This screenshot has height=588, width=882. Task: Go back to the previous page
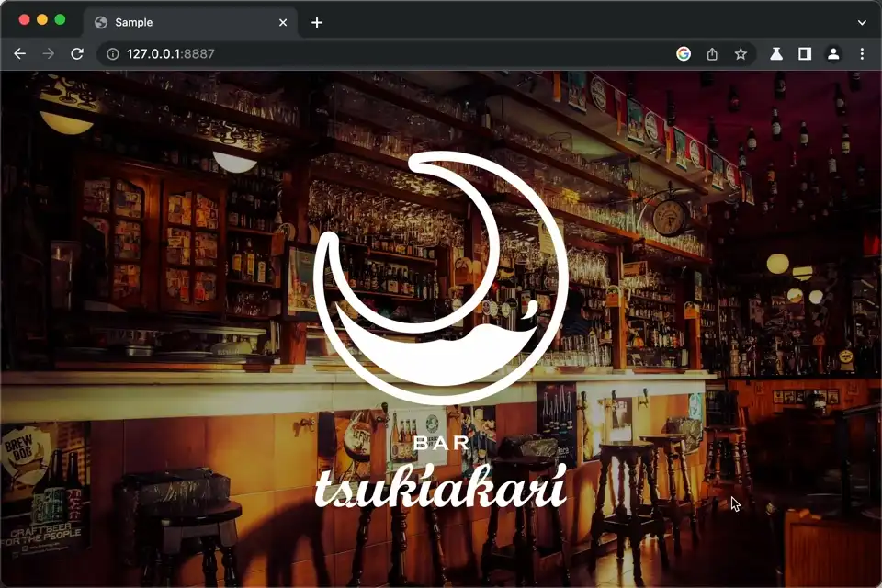click(x=19, y=53)
